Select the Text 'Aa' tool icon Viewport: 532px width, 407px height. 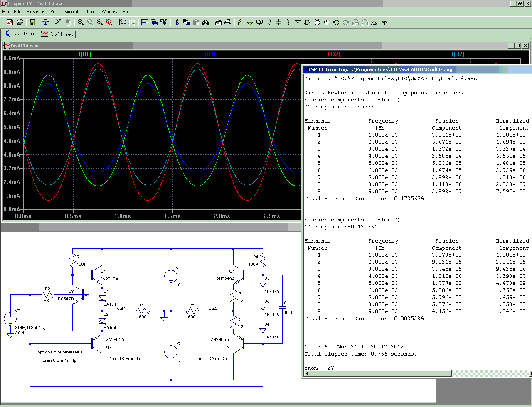374,22
